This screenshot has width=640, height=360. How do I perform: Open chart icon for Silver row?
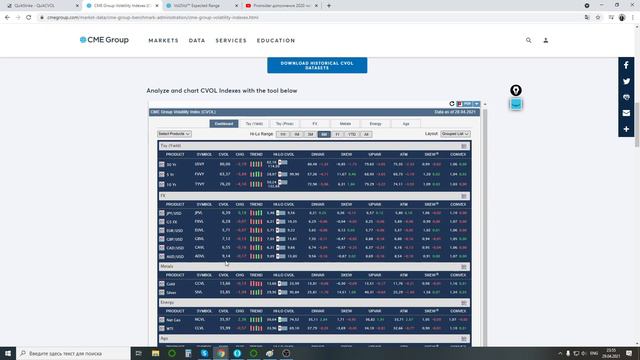[162, 293]
